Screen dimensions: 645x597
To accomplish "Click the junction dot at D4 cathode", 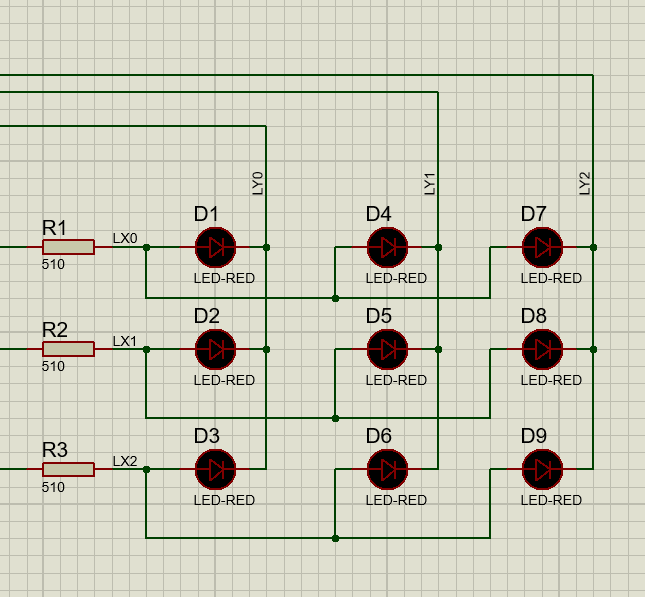I will point(438,247).
